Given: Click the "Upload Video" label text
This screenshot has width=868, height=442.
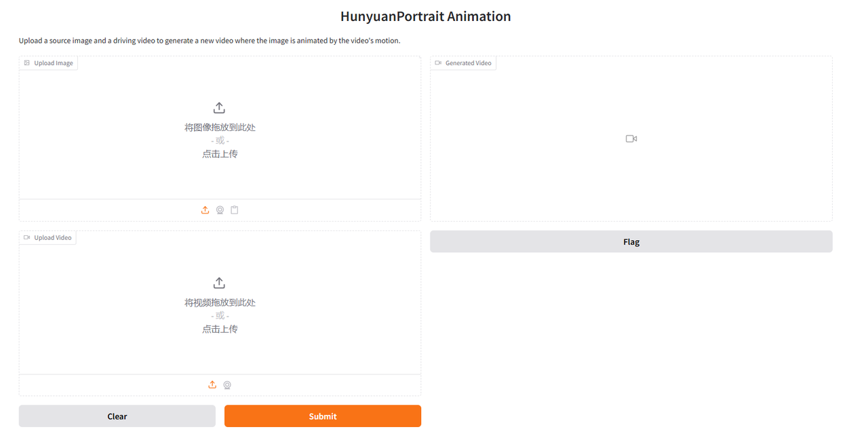Looking at the screenshot, I should tap(53, 238).
